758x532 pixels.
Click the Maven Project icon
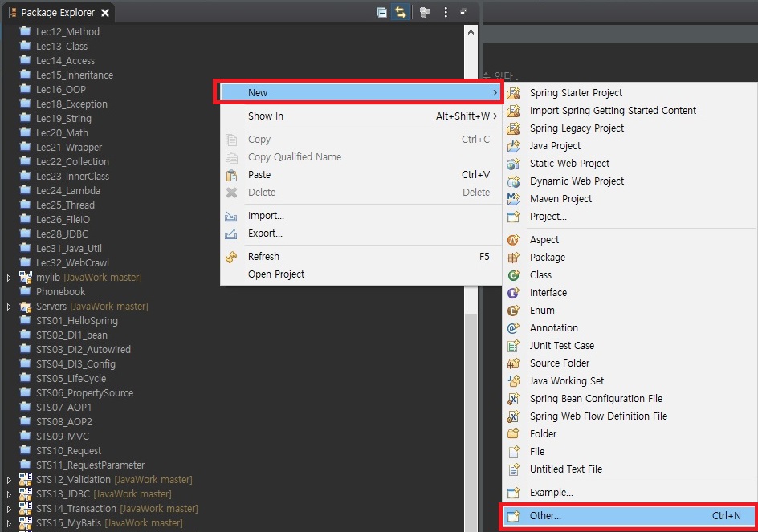coord(513,198)
